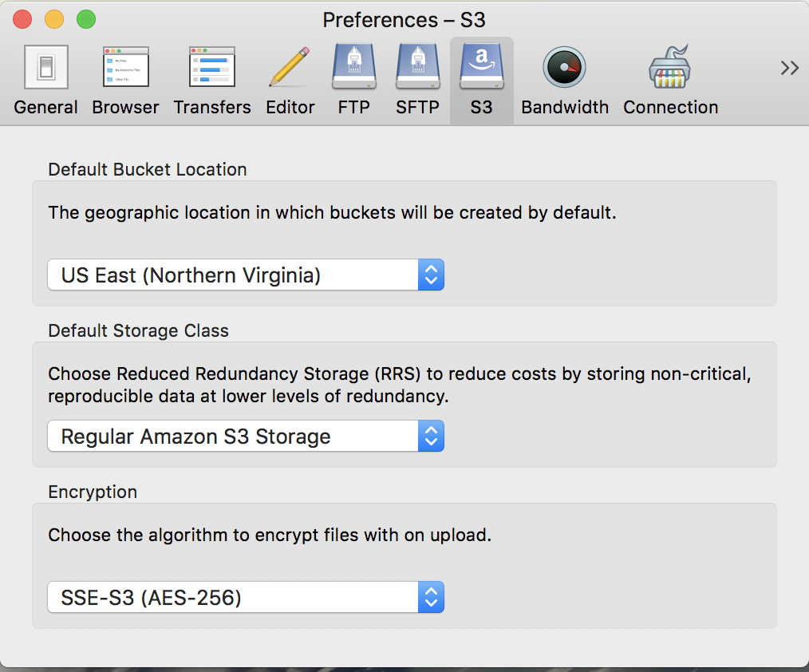Click the arrows on the US East popup

point(431,275)
